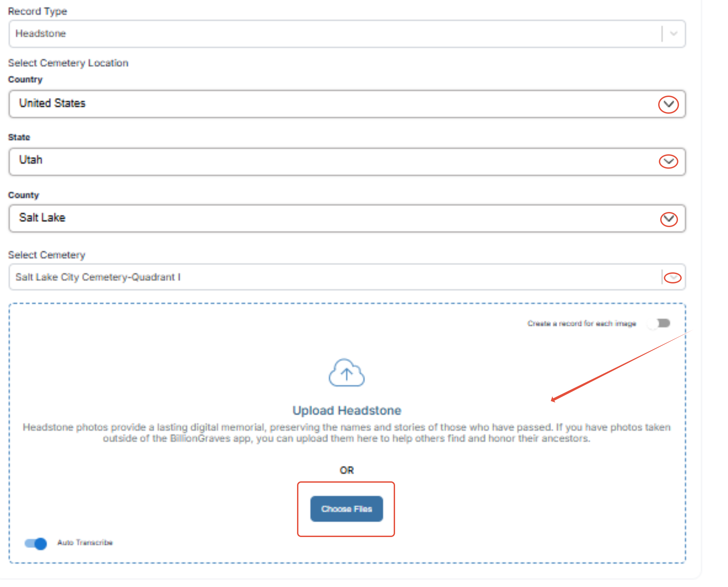The width and height of the screenshot is (728, 587).
Task: Click the Upload Headstone heading
Action: 346,410
